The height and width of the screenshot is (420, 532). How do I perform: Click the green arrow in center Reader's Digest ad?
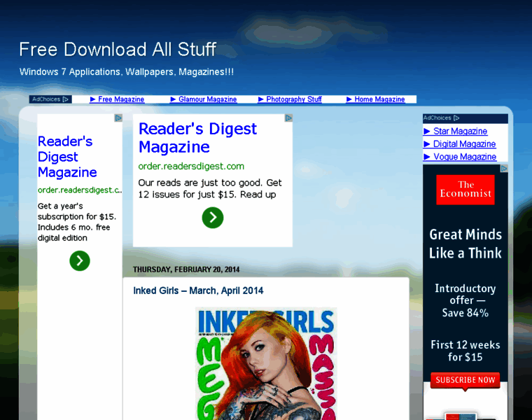coord(213,218)
